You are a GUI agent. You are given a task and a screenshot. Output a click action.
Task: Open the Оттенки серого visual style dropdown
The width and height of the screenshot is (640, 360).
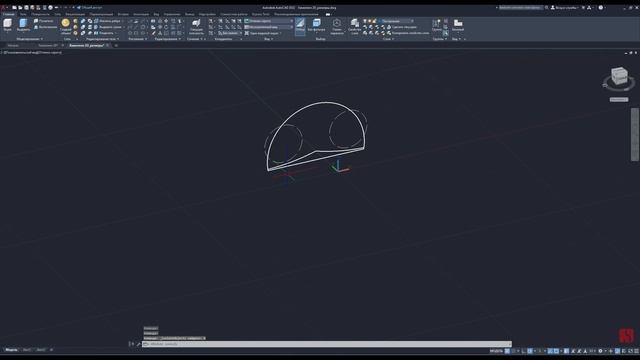[268, 21]
